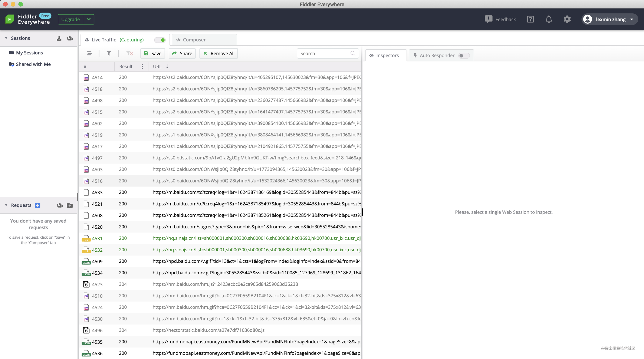Image resolution: width=644 pixels, height=359 pixels.
Task: Select the JS icon of session 4531
Action: pos(86,238)
